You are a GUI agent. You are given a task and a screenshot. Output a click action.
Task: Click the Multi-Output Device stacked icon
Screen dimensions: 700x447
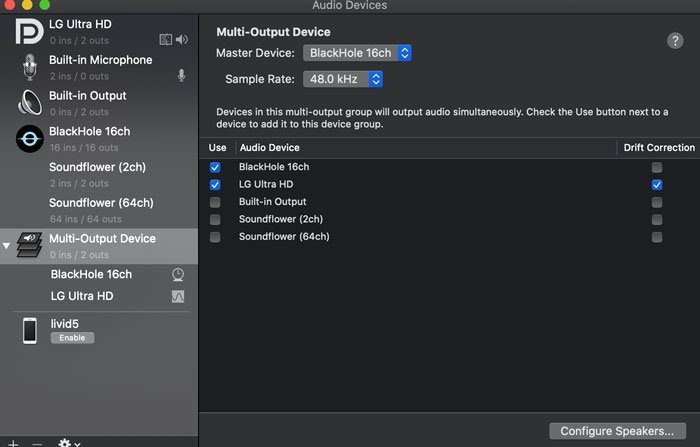[x=29, y=244]
